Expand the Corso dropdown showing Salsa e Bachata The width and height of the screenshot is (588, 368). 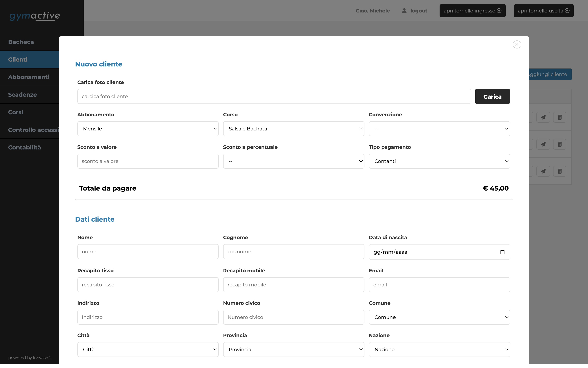294,129
